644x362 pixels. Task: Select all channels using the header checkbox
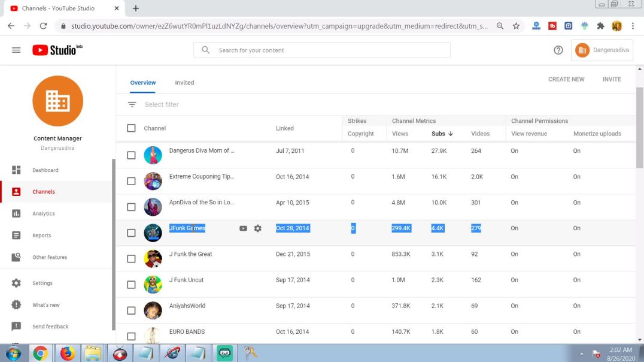[130, 128]
